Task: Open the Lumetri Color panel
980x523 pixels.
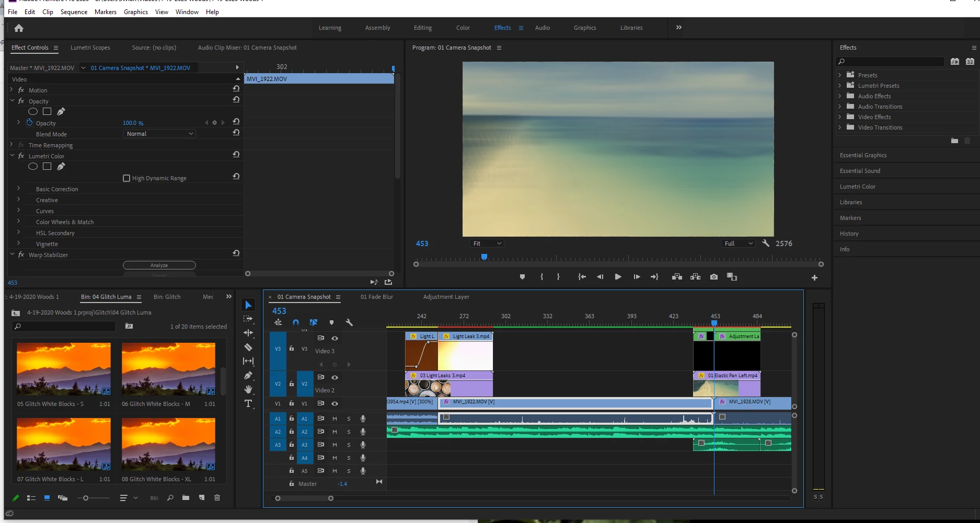Action: (858, 187)
